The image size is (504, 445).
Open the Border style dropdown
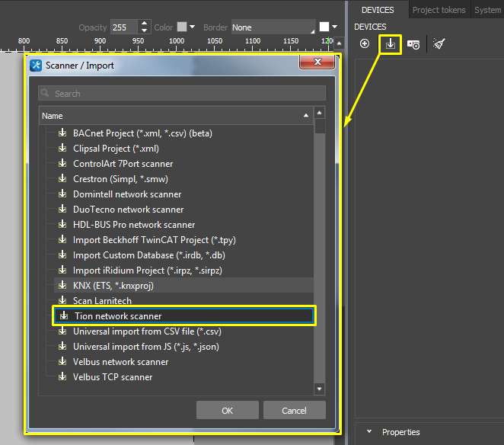pos(273,27)
